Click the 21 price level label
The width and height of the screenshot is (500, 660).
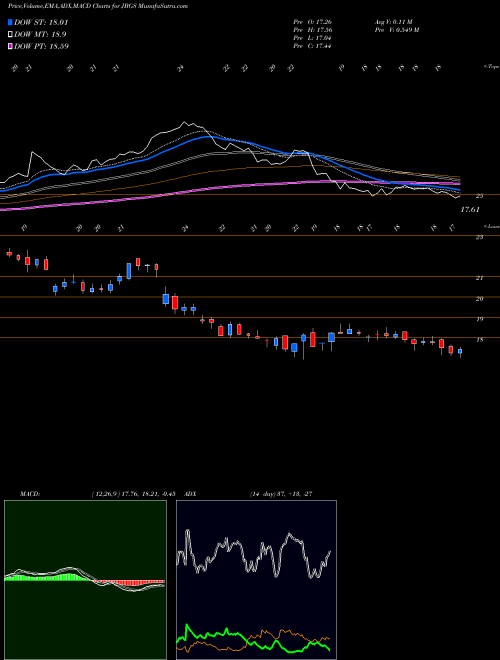[x=479, y=278]
